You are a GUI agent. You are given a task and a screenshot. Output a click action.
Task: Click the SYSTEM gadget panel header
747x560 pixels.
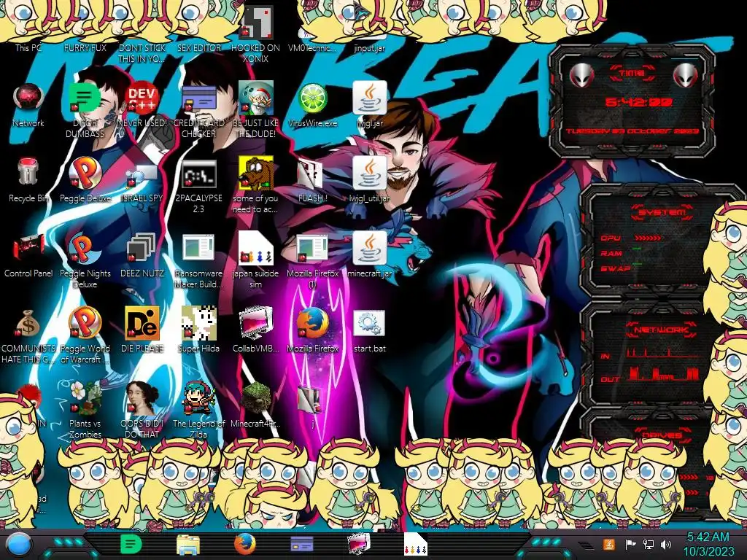coord(662,212)
